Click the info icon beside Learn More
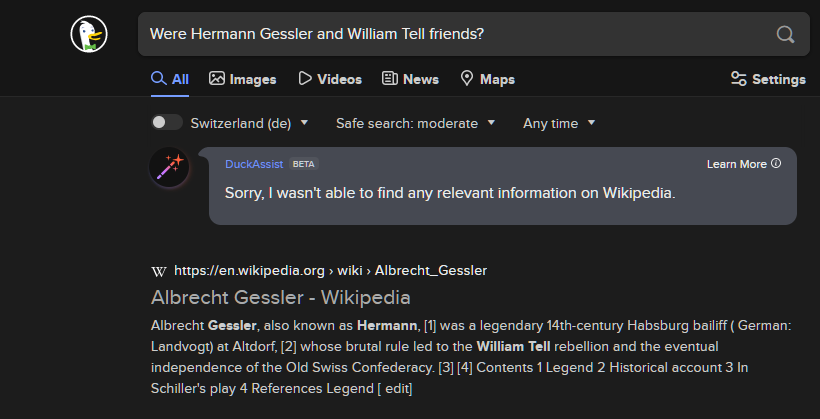 coord(776,164)
